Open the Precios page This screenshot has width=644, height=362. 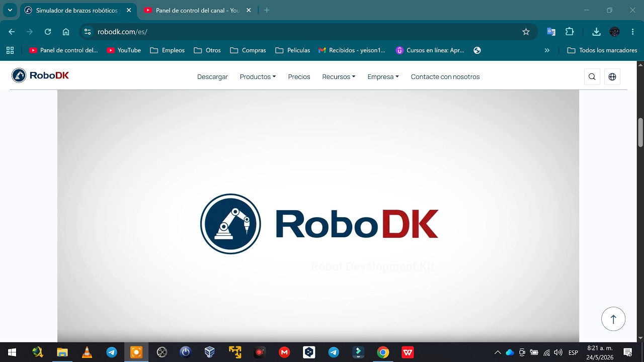click(x=299, y=76)
